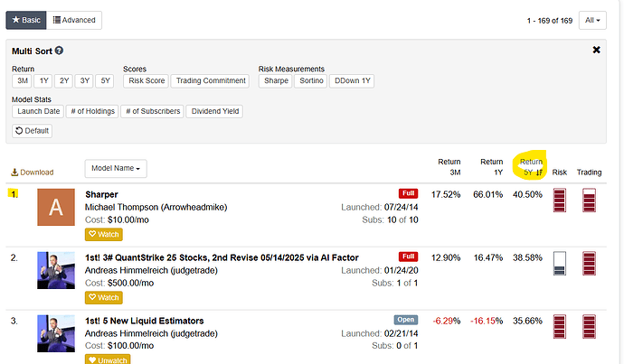
Task: Open the Sharper model link
Action: click(101, 194)
